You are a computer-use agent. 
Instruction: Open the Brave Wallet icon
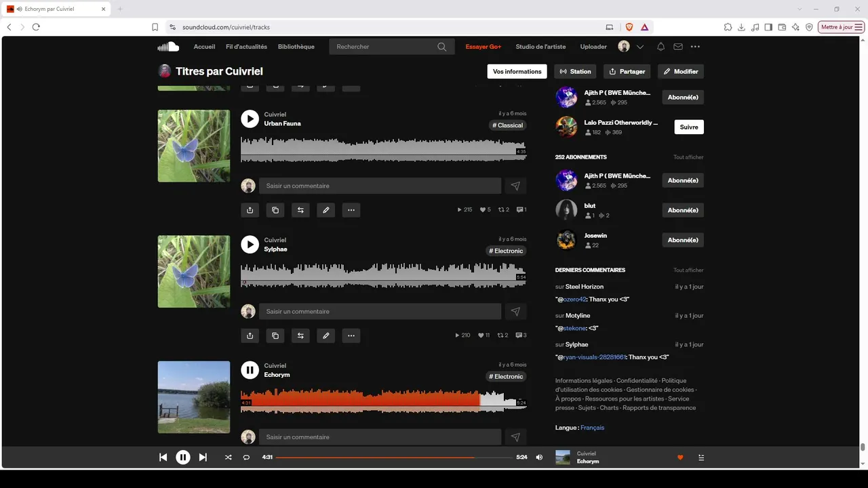[x=782, y=27]
